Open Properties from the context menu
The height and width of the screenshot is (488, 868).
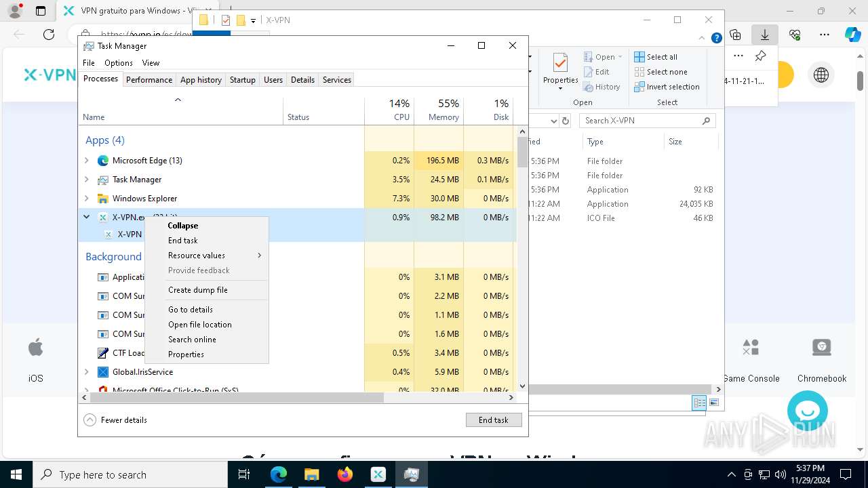coord(186,354)
